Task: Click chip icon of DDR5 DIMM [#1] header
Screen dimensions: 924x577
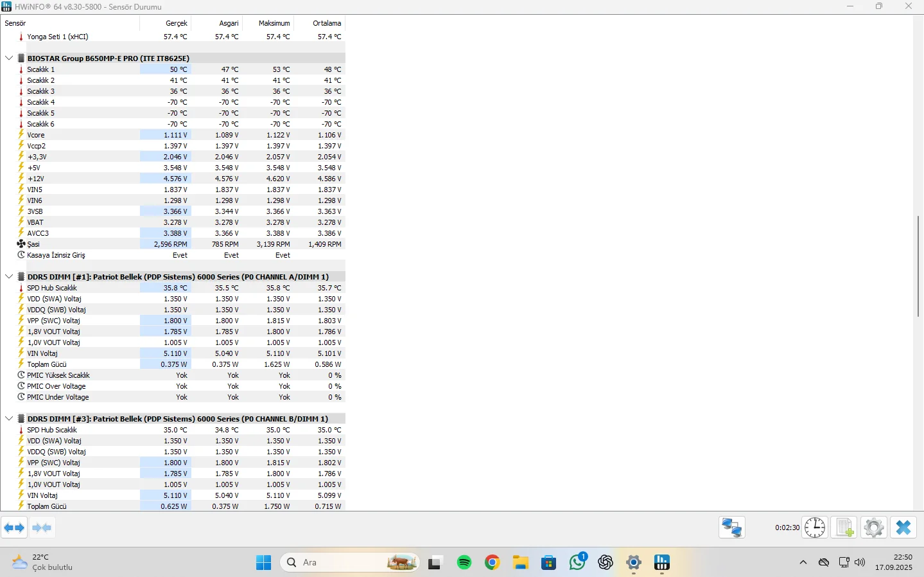Action: 21,277
